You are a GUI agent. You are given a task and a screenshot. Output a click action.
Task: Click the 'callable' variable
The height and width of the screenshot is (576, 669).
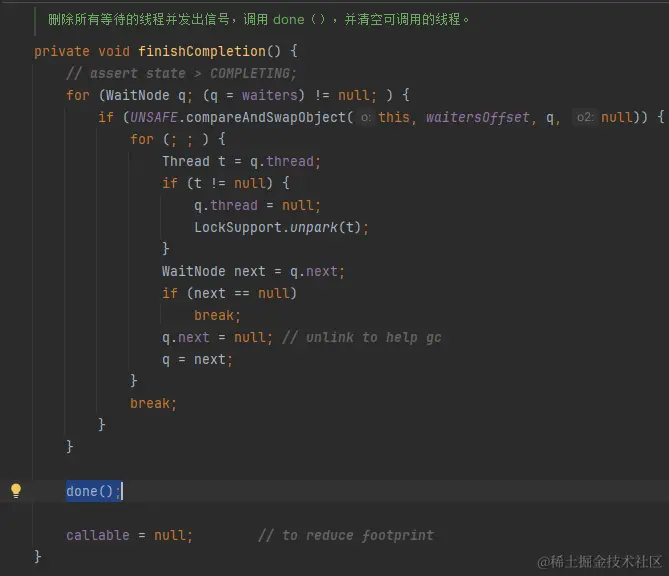[98, 535]
